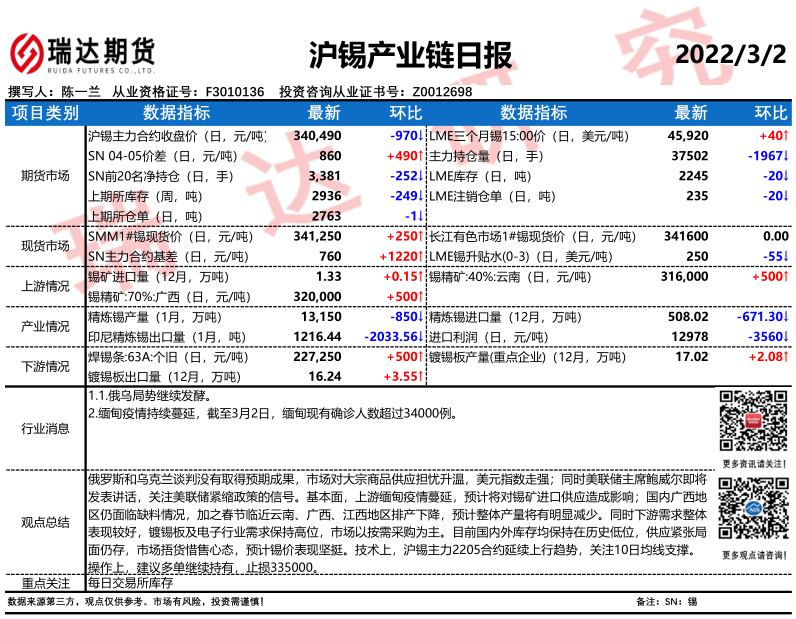Select the 期货市场 category cell

tap(45, 176)
